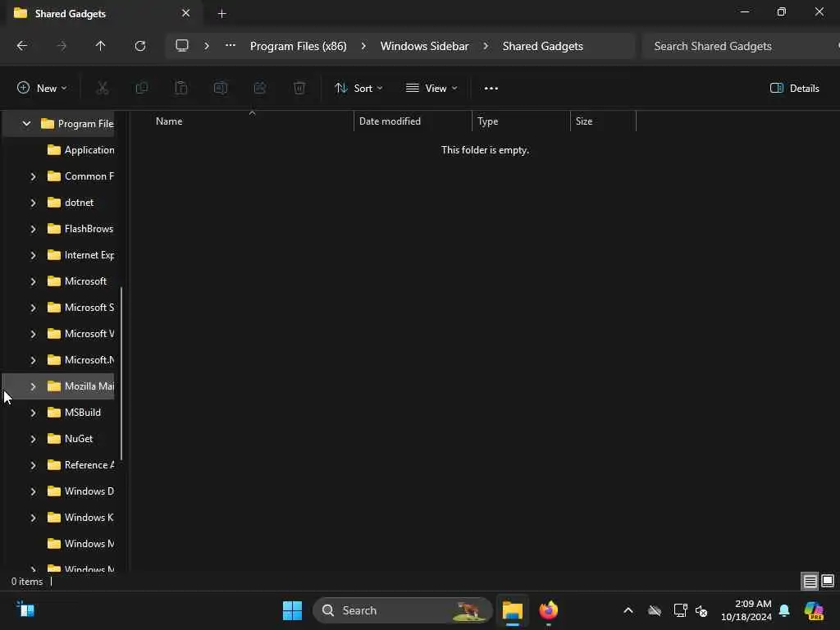The width and height of the screenshot is (840, 630).
Task: Open File Explorer from taskbar
Action: 512,610
